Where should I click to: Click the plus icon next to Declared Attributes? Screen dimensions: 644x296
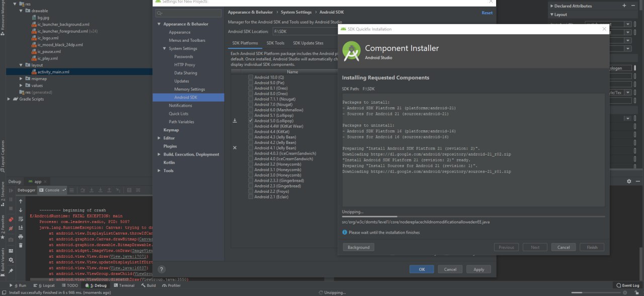[x=624, y=6]
